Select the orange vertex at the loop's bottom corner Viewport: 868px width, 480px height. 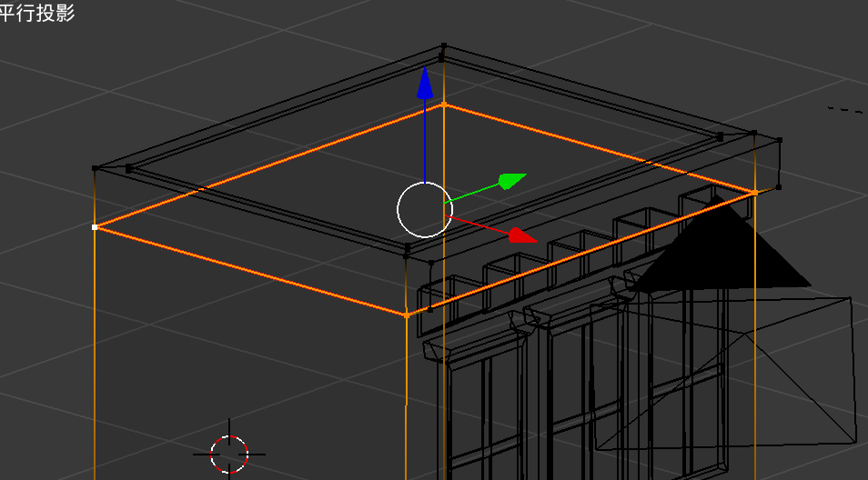[x=407, y=315]
